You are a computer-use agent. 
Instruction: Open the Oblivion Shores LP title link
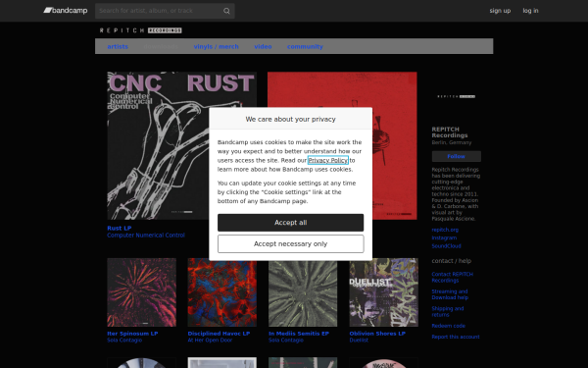377,334
